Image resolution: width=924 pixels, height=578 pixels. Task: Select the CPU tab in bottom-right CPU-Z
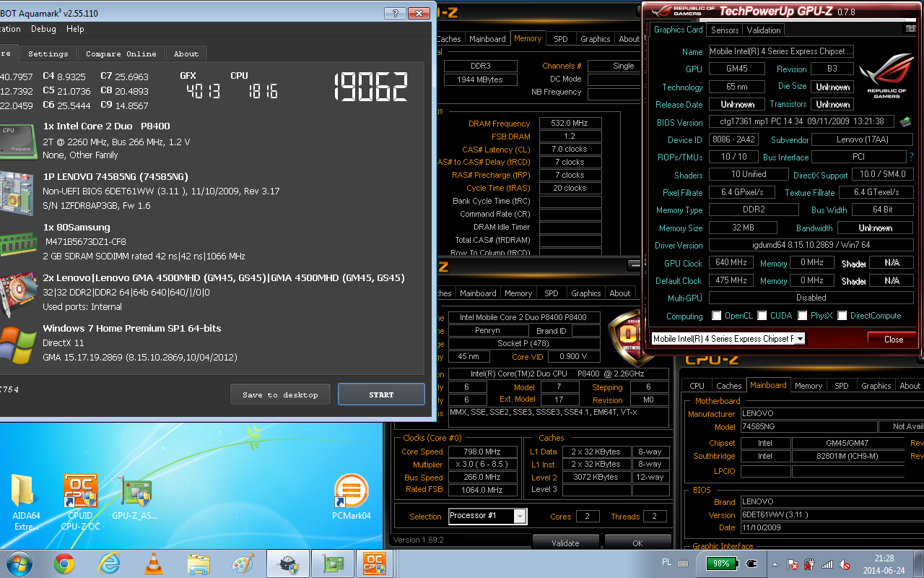click(x=697, y=386)
